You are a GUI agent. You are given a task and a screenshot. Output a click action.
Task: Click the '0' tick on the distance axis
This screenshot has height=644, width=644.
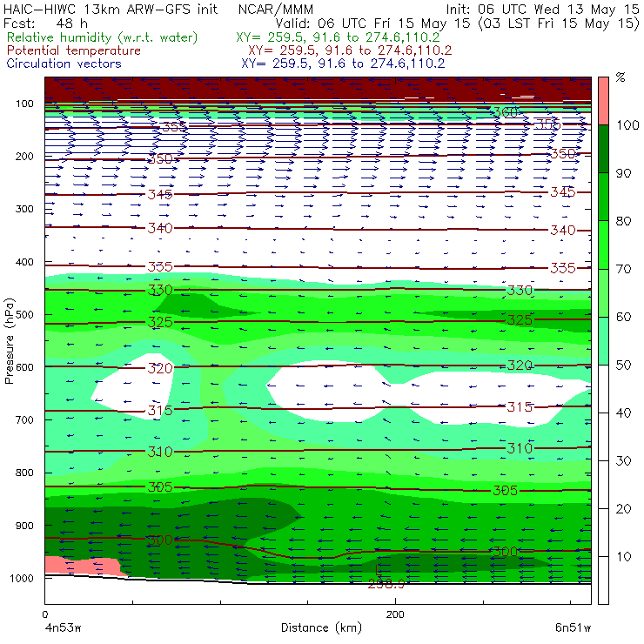(44, 614)
